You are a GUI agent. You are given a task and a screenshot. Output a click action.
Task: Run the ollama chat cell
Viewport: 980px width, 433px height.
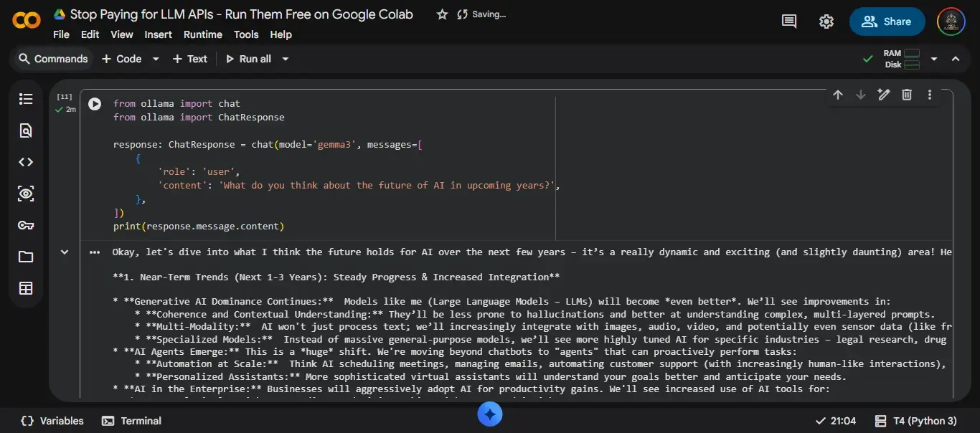point(95,104)
